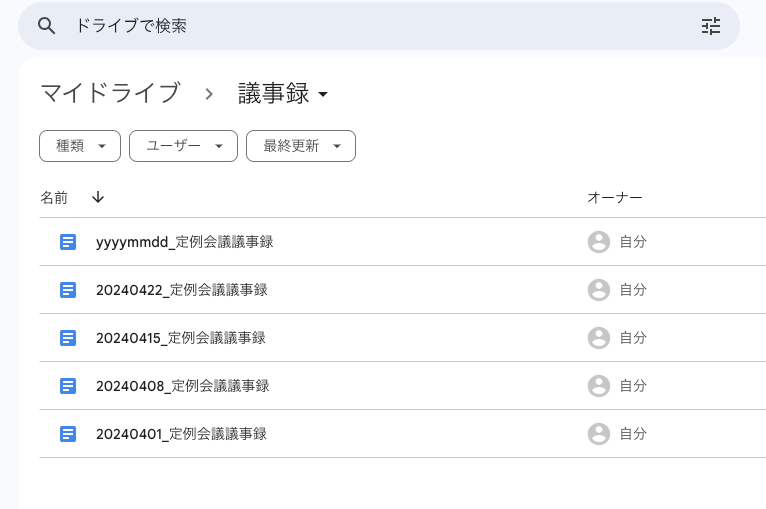
Task: Click the Docs icon beside 20240415_定例会議議事録
Action: tap(68, 338)
